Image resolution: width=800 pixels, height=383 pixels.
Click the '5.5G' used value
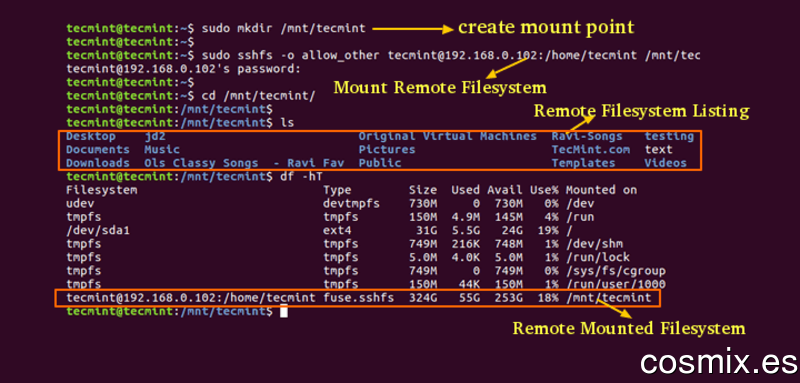point(465,231)
